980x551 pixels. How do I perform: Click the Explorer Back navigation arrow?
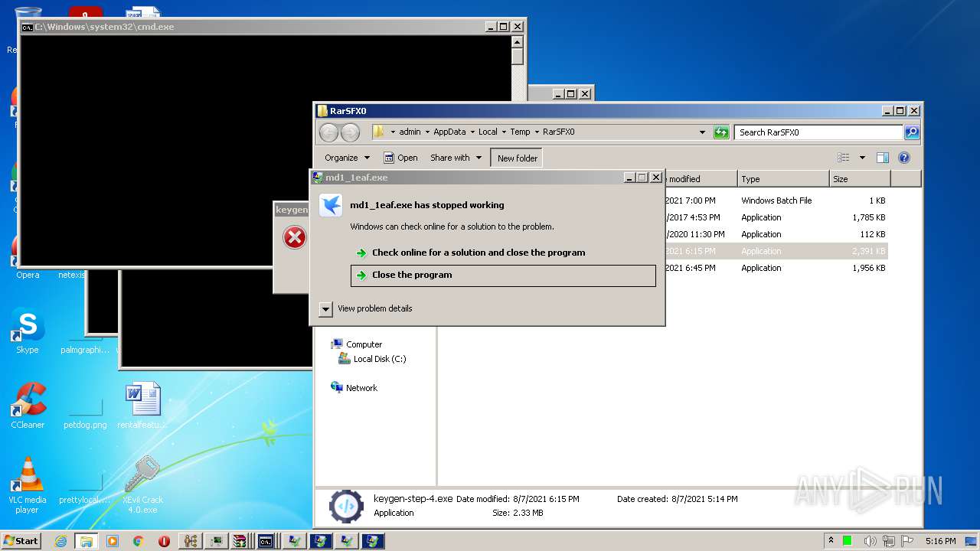coord(328,132)
